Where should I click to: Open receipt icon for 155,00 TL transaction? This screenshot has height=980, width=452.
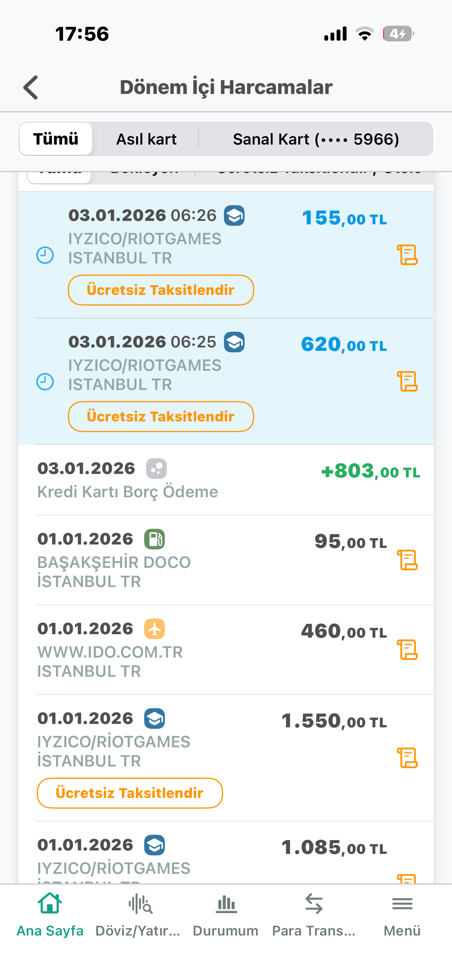tap(407, 255)
